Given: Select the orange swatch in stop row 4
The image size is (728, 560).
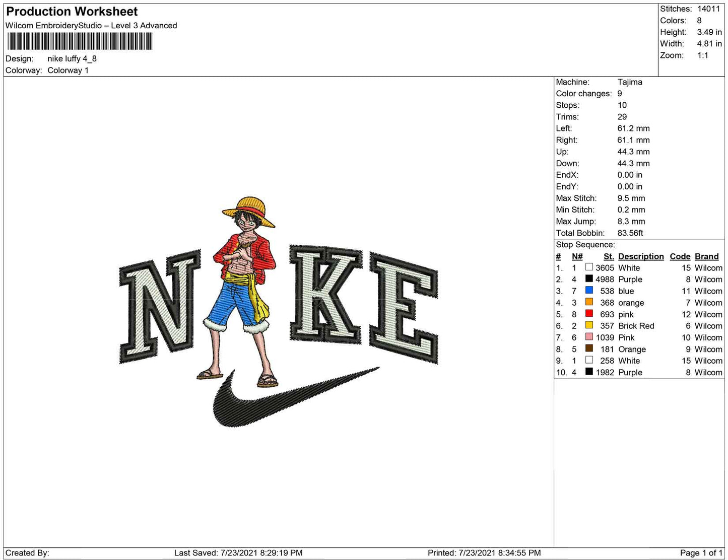Looking at the screenshot, I should click(x=589, y=302).
